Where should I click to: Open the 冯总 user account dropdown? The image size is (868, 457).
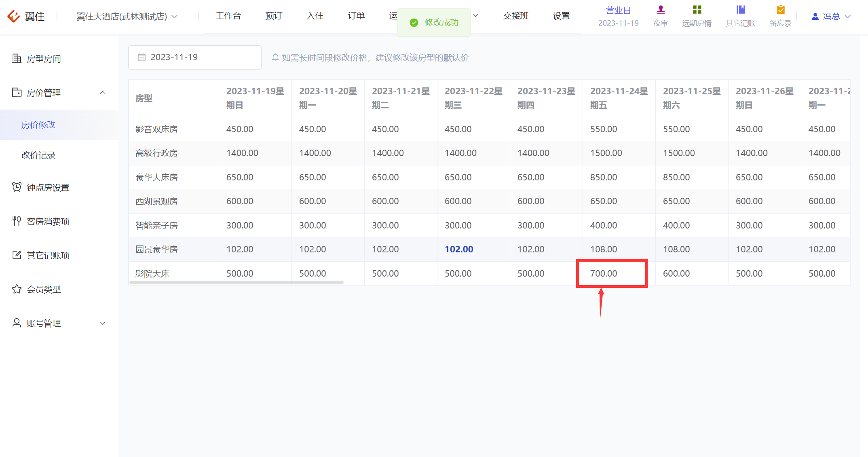tap(831, 17)
